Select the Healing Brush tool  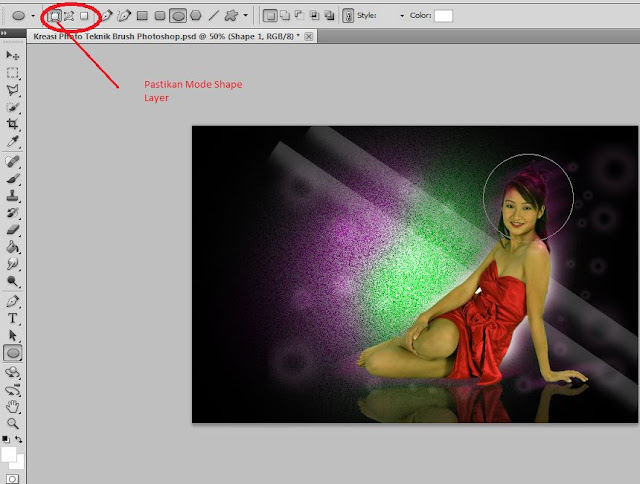(x=13, y=162)
